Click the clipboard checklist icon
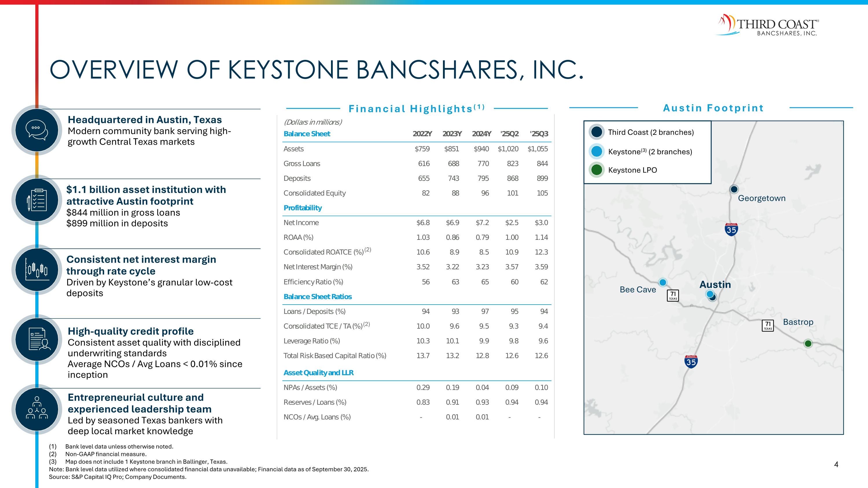This screenshot has height=488, width=868. pos(37,200)
